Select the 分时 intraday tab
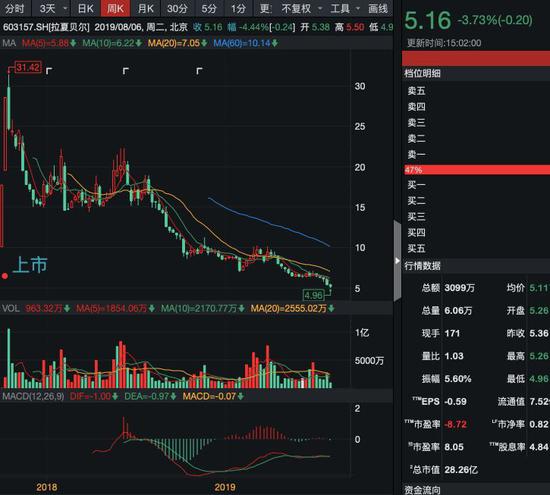 point(15,8)
